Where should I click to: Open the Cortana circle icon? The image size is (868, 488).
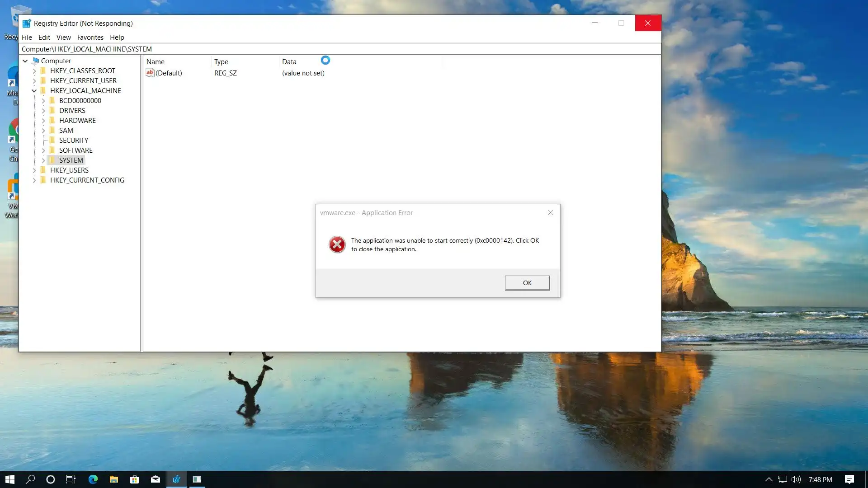[51, 479]
